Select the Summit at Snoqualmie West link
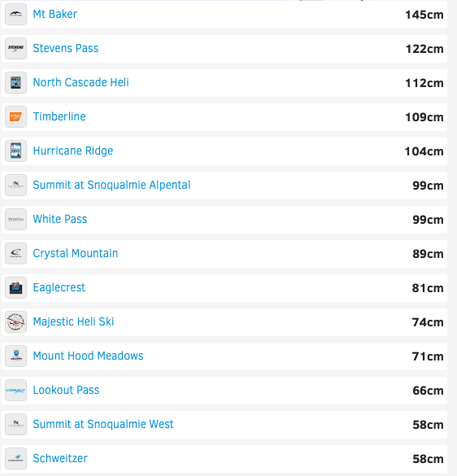 pos(103,424)
